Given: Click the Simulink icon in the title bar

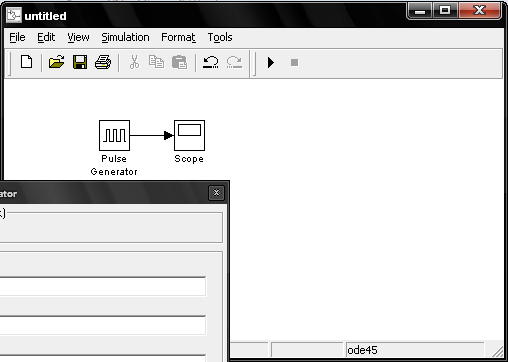Looking at the screenshot, I should 14,15.
